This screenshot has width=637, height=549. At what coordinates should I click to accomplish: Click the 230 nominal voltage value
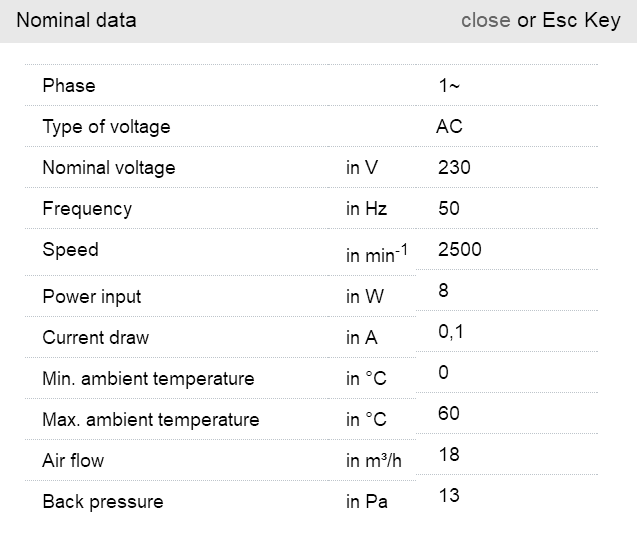click(454, 168)
